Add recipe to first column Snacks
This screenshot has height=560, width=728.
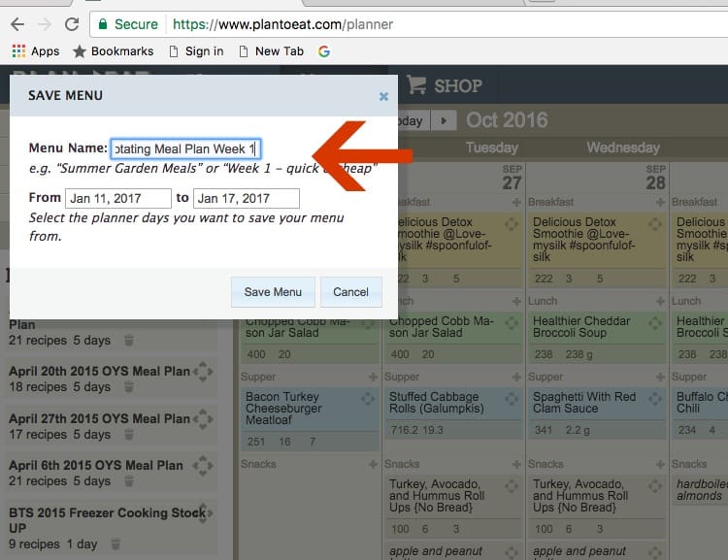373,464
